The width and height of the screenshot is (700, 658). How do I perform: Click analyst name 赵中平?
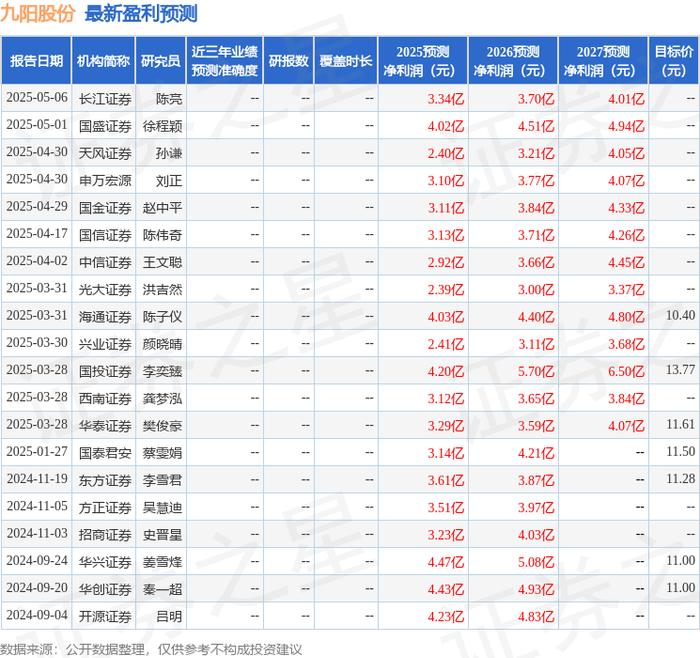coord(162,208)
